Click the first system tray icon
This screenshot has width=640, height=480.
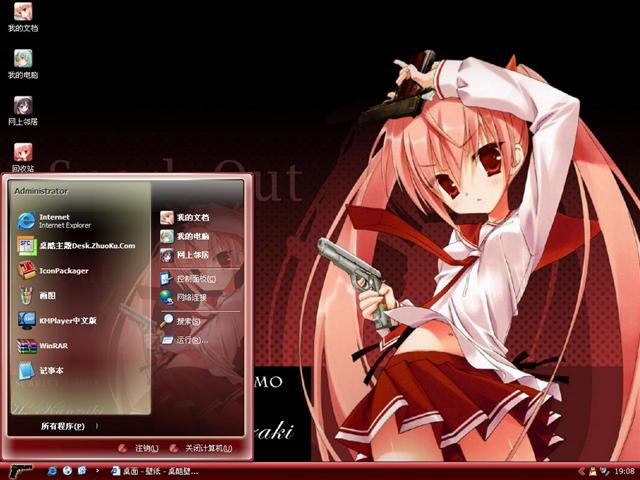(593, 471)
